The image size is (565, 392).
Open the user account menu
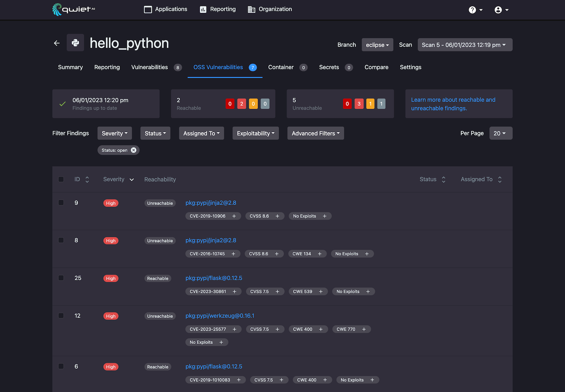click(x=501, y=10)
